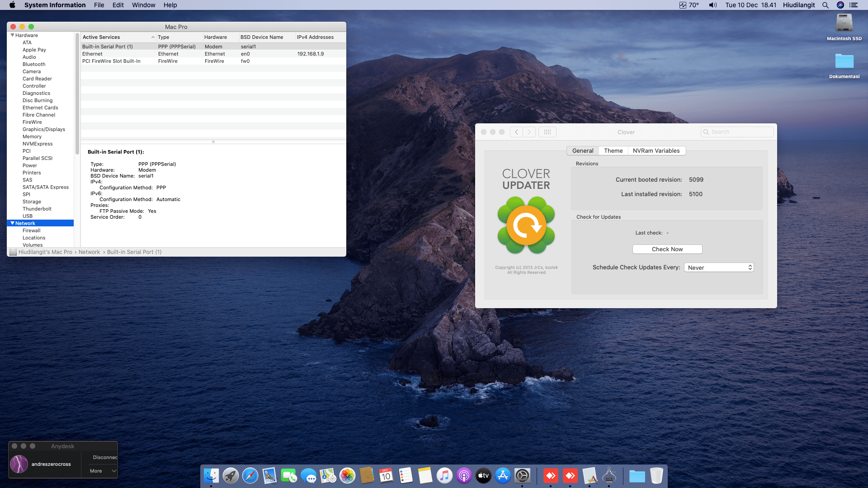Collapse the Hardware tree section
This screenshot has height=488, width=868.
pyautogui.click(x=13, y=35)
